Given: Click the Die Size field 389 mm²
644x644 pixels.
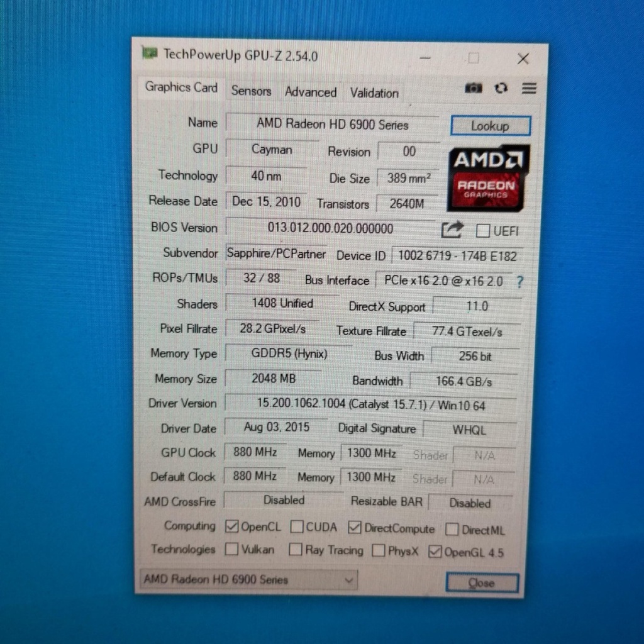Looking at the screenshot, I should (408, 178).
